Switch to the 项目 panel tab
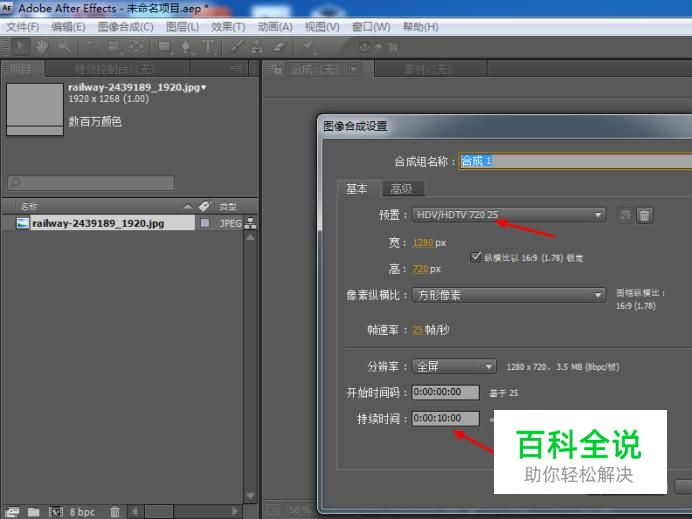 (22, 69)
